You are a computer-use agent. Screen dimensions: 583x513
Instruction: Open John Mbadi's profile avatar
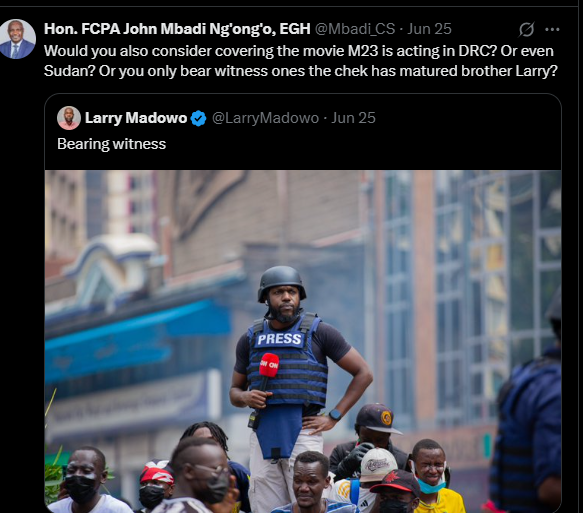(x=17, y=39)
